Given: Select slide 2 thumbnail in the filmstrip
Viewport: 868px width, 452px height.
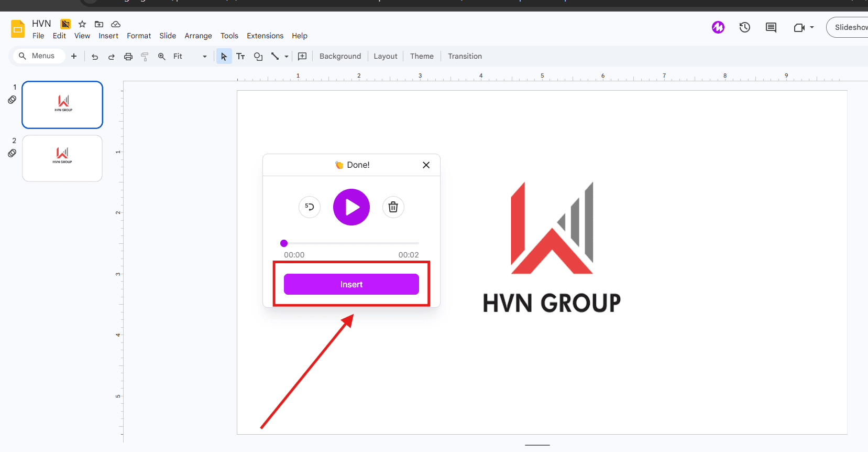Looking at the screenshot, I should pyautogui.click(x=62, y=158).
